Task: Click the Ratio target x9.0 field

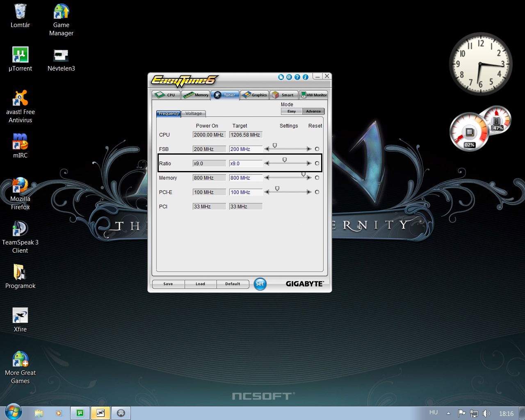Action: click(x=246, y=163)
